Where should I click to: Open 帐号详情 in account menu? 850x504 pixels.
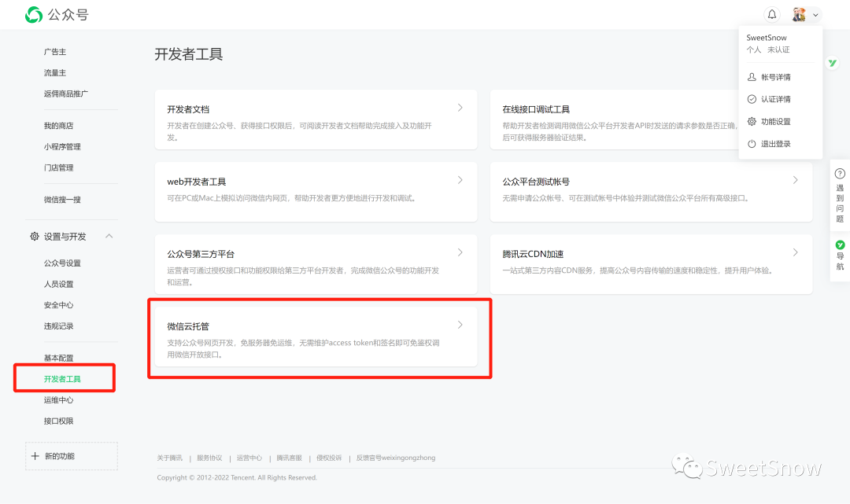[x=776, y=77]
